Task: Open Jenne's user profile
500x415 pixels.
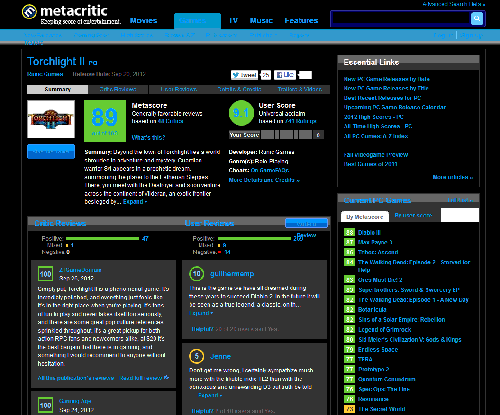Action: (220, 356)
